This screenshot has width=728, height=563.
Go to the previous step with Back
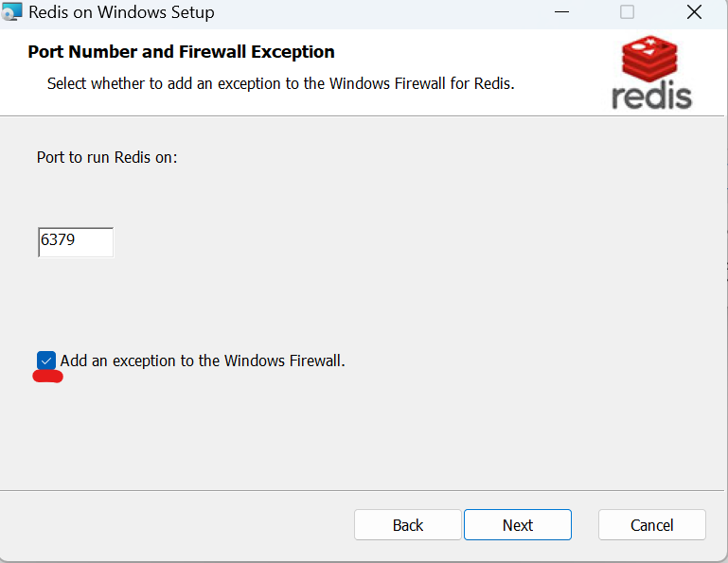point(407,525)
